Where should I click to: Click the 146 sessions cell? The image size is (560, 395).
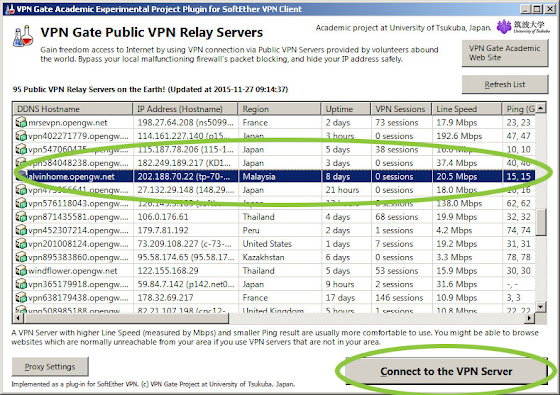[399, 298]
